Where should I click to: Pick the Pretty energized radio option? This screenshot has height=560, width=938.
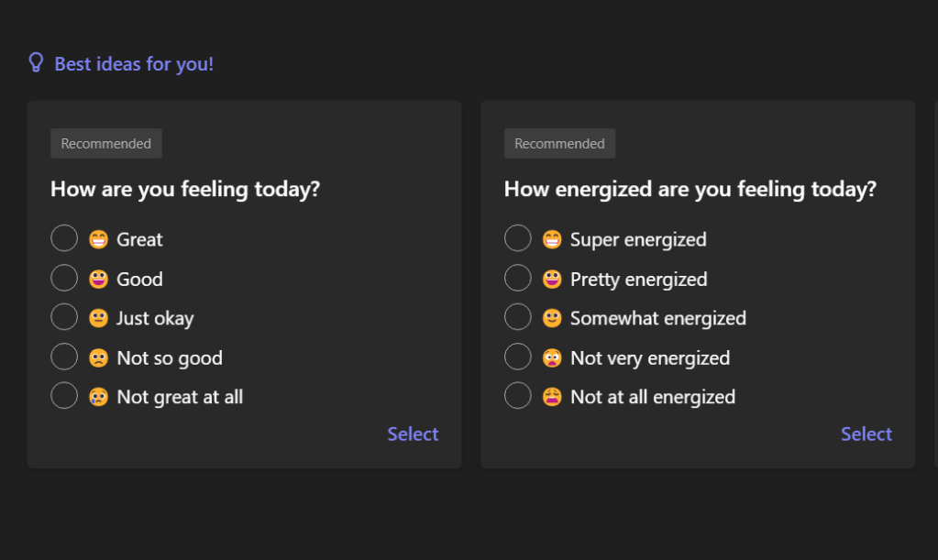coord(518,278)
